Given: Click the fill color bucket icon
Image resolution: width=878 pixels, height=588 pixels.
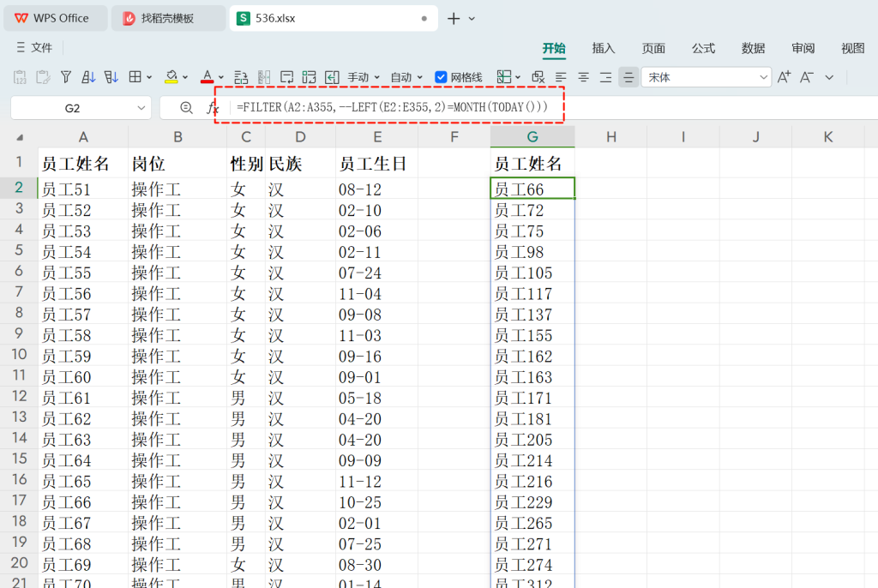Looking at the screenshot, I should tap(171, 77).
